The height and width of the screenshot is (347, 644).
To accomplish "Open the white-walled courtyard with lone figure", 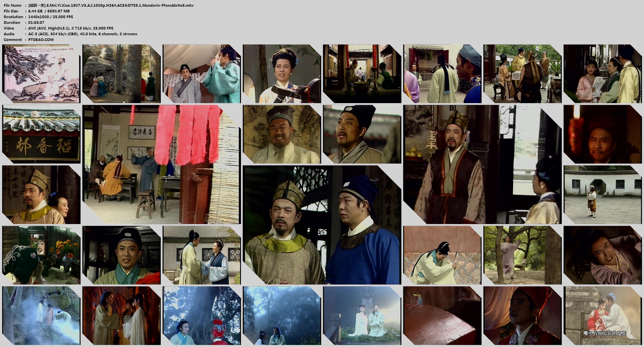I will click(602, 194).
